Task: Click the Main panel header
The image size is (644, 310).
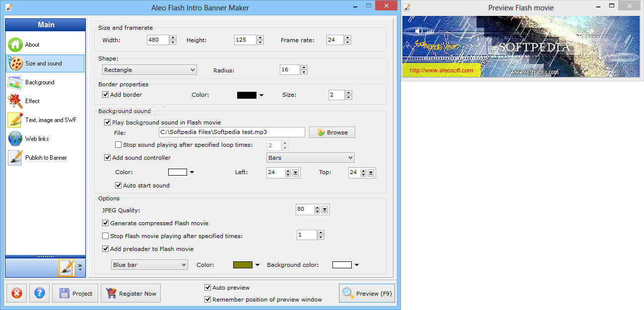Action: coord(46,25)
